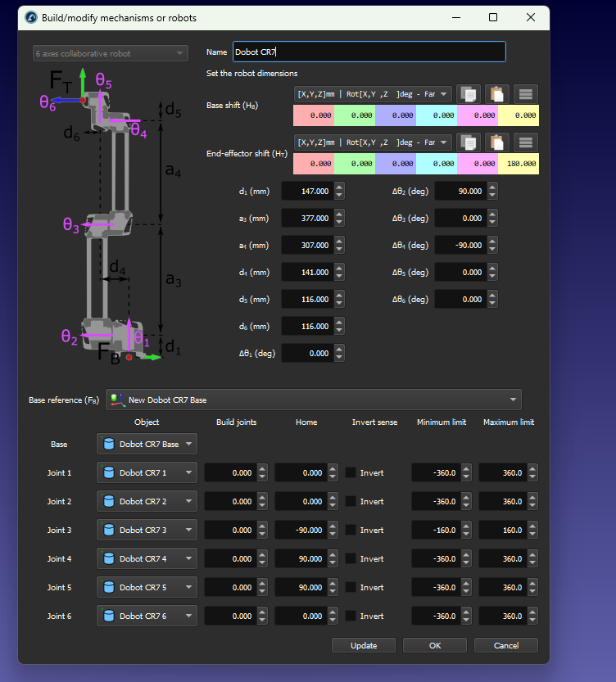Check Invert for Joint 6
The width and height of the screenshot is (616, 682).
pos(351,617)
